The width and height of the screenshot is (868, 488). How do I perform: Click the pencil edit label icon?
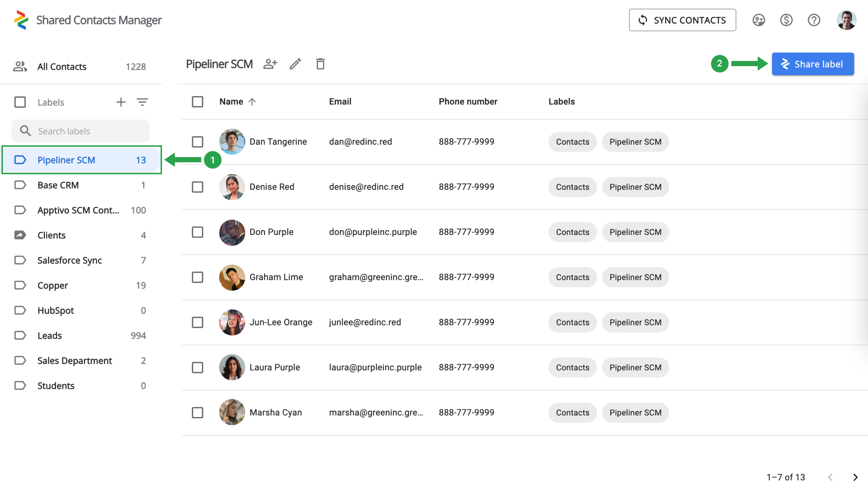pos(295,64)
